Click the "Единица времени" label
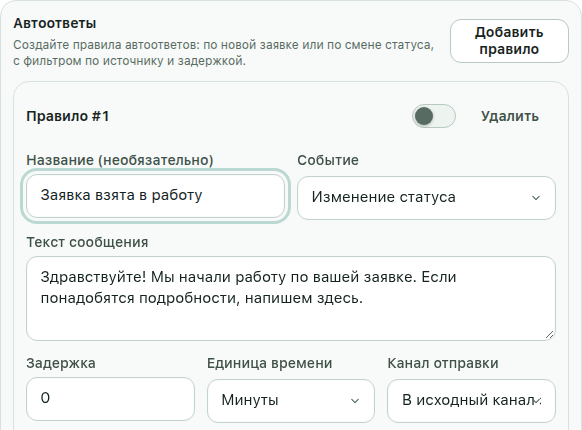582x430 pixels. (269, 363)
